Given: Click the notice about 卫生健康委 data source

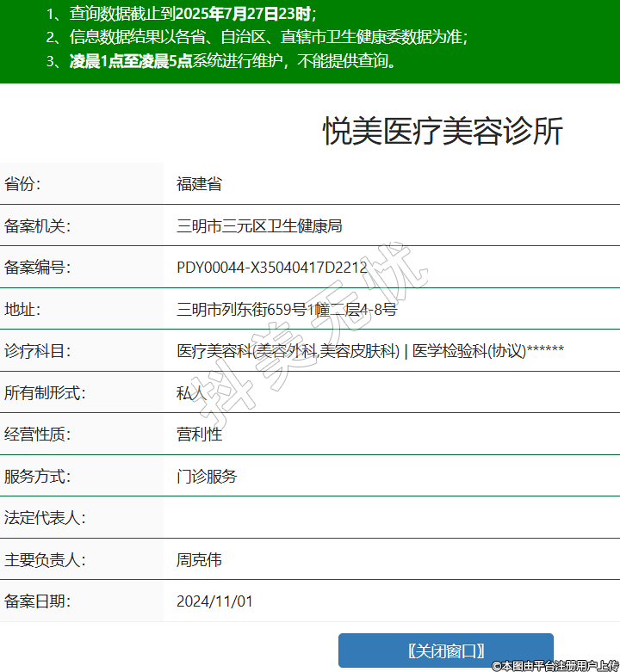Looking at the screenshot, I should [x=257, y=37].
